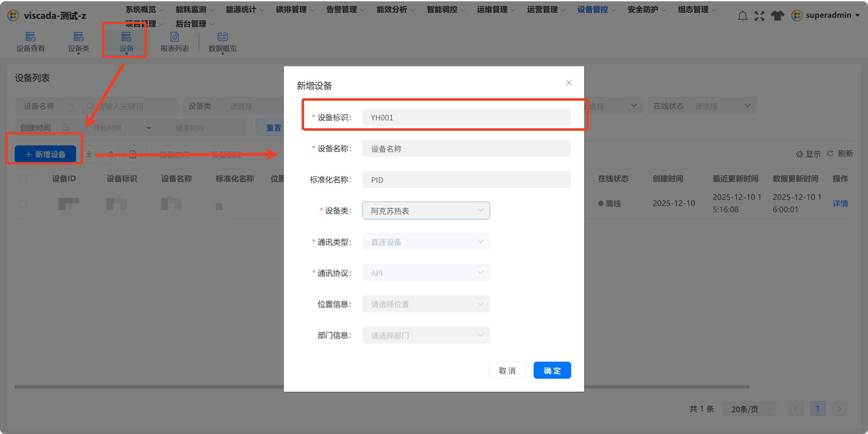
Task: Click the download icon beside 新增设备
Action: (89, 154)
